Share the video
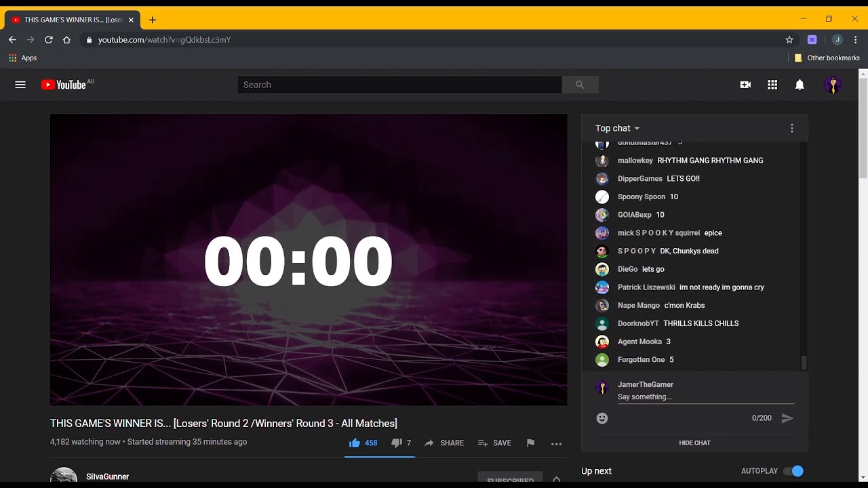 [444, 443]
